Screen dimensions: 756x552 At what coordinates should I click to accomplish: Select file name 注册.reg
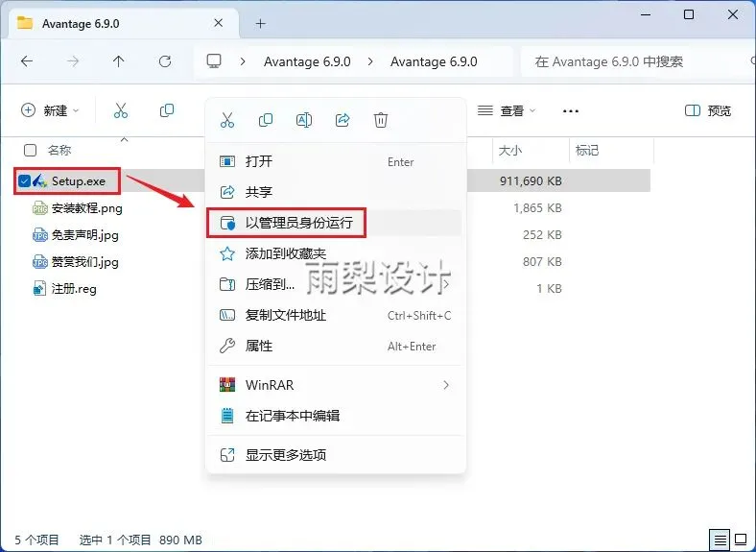74,289
